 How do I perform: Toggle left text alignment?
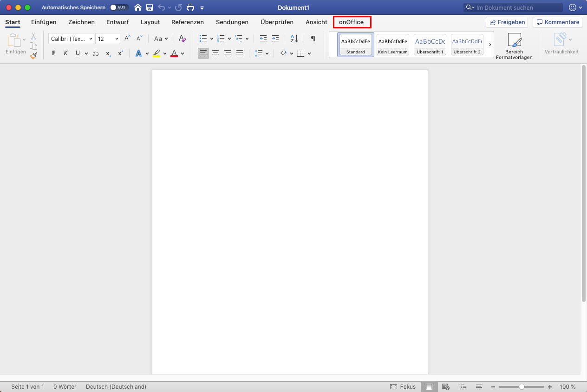point(203,53)
